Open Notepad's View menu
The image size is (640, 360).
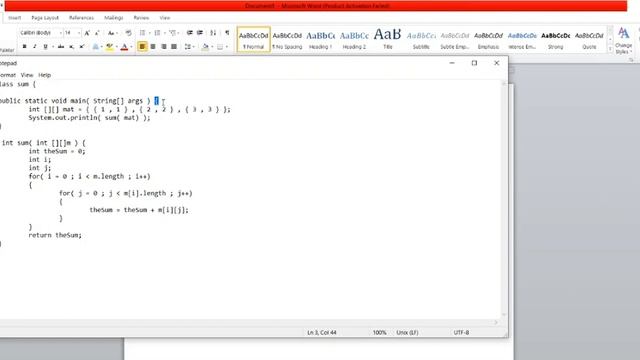[x=27, y=75]
